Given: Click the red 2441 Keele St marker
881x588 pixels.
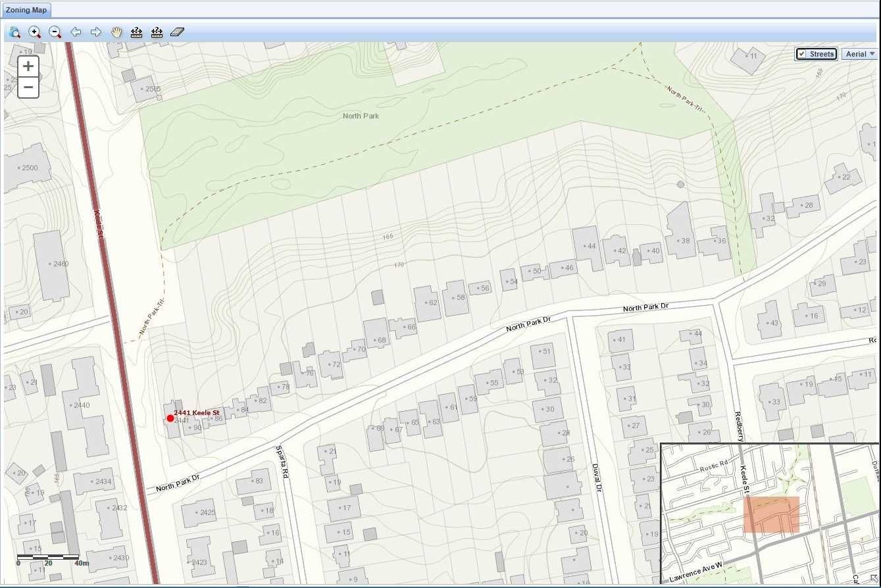Looking at the screenshot, I should (x=170, y=418).
